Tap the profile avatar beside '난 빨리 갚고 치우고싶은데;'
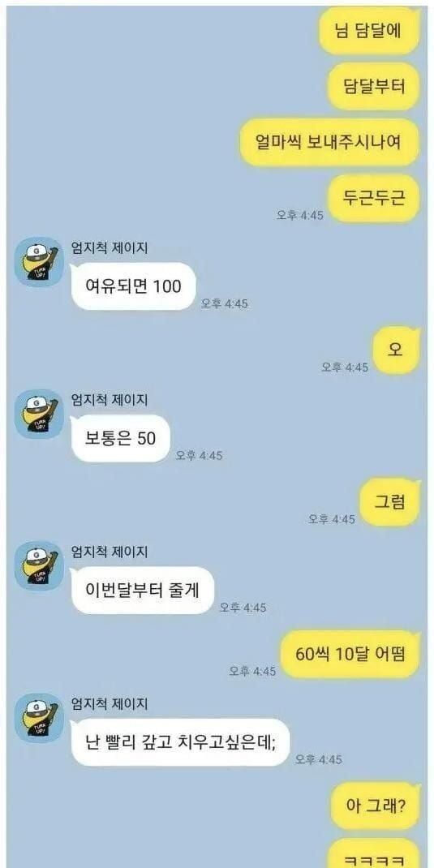 [39, 718]
